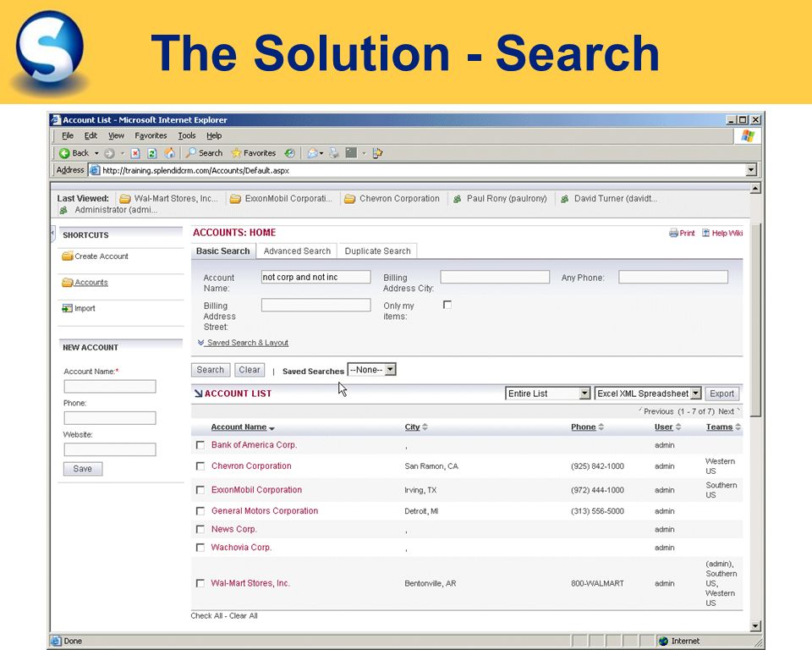This screenshot has height=650, width=812.
Task: Click the Search magnifier toolbar button
Action: 205,153
